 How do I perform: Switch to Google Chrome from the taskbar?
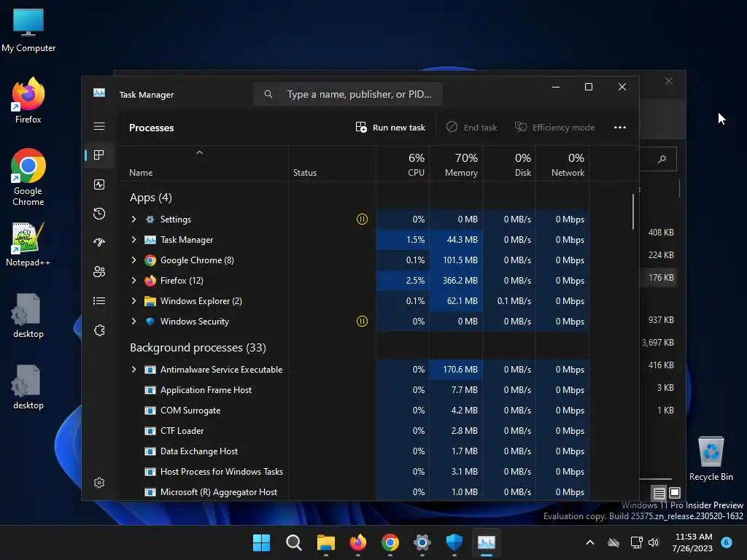pos(390,542)
